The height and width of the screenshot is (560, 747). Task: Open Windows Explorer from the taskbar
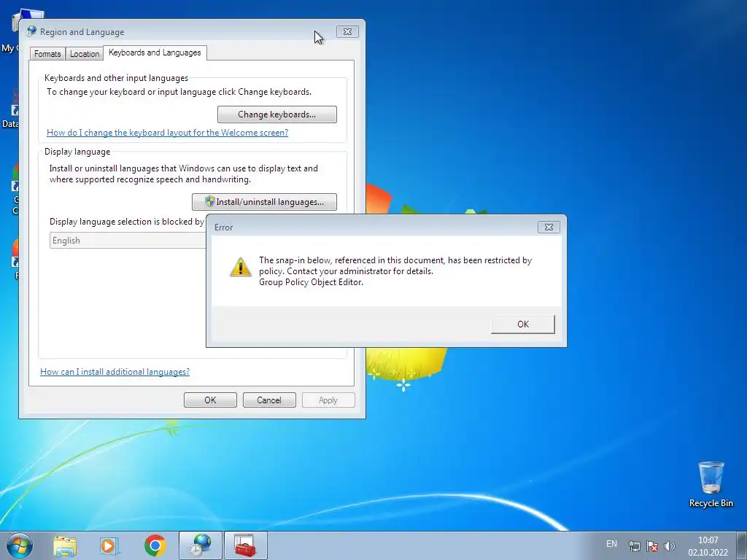click(x=65, y=546)
